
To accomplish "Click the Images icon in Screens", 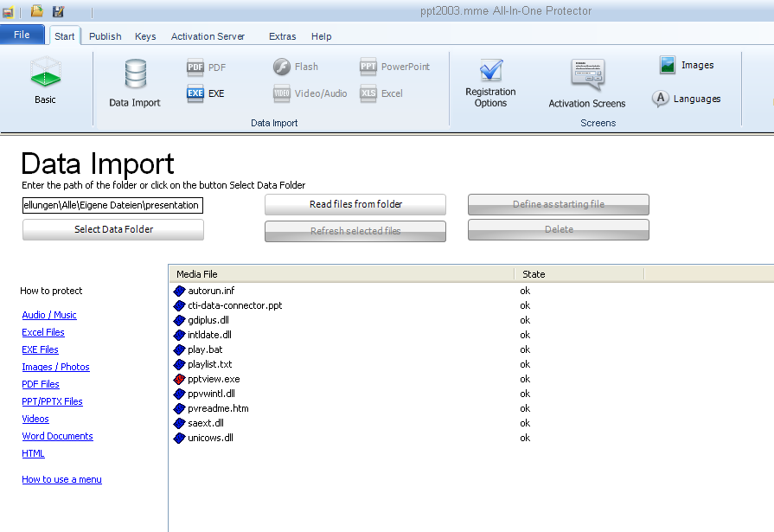I will 668,65.
